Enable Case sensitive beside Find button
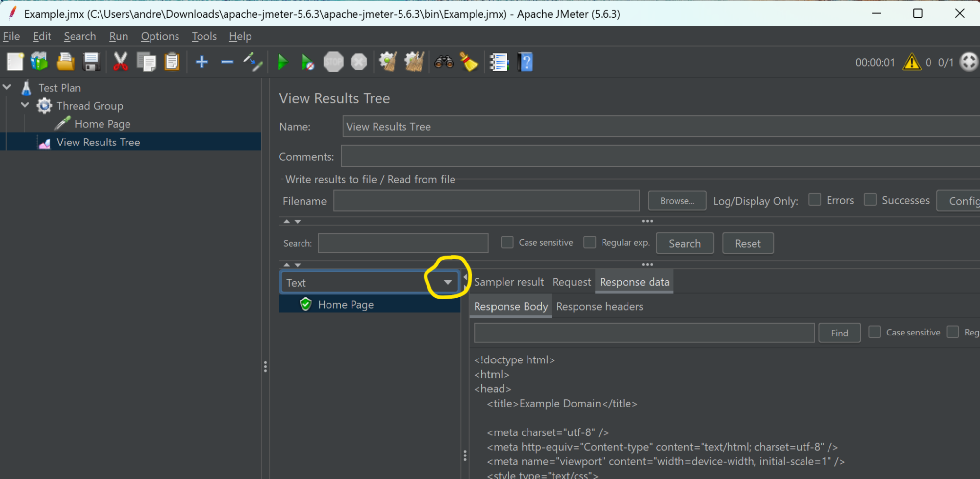The image size is (980, 479). (x=875, y=332)
